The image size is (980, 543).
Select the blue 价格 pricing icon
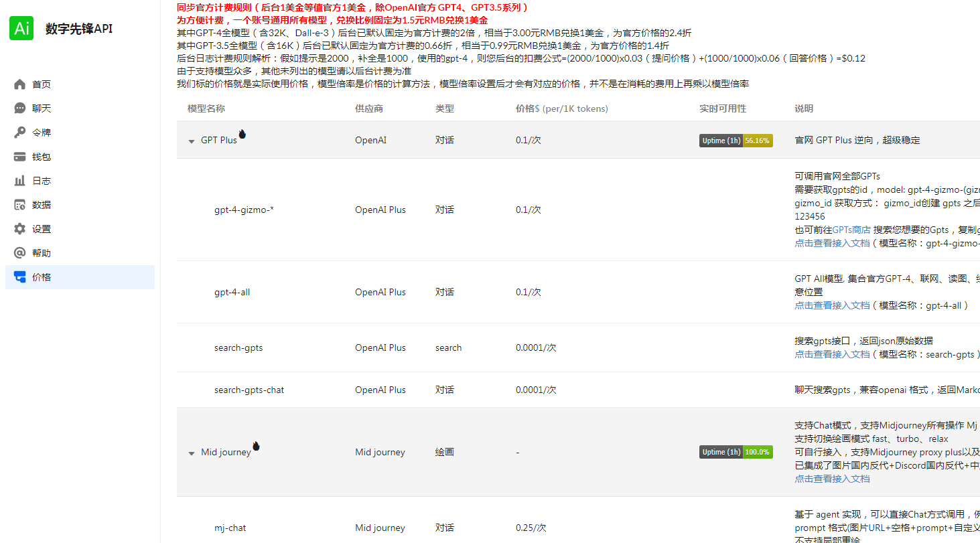coord(20,277)
